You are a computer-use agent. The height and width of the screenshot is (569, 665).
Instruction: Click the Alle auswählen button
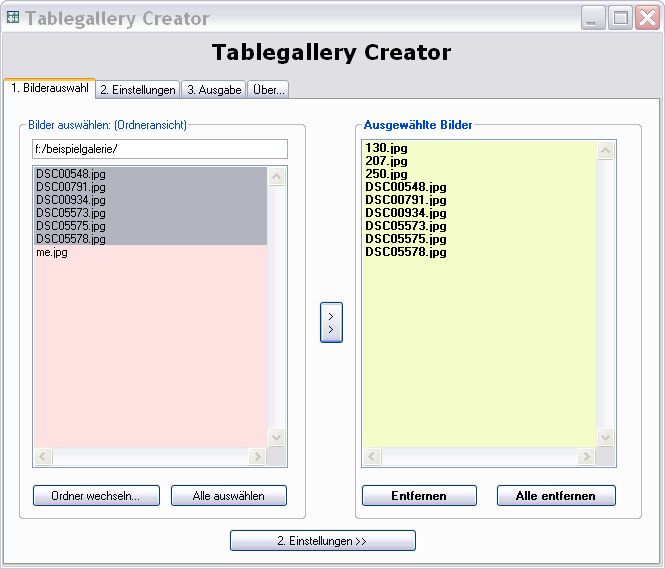click(x=228, y=496)
